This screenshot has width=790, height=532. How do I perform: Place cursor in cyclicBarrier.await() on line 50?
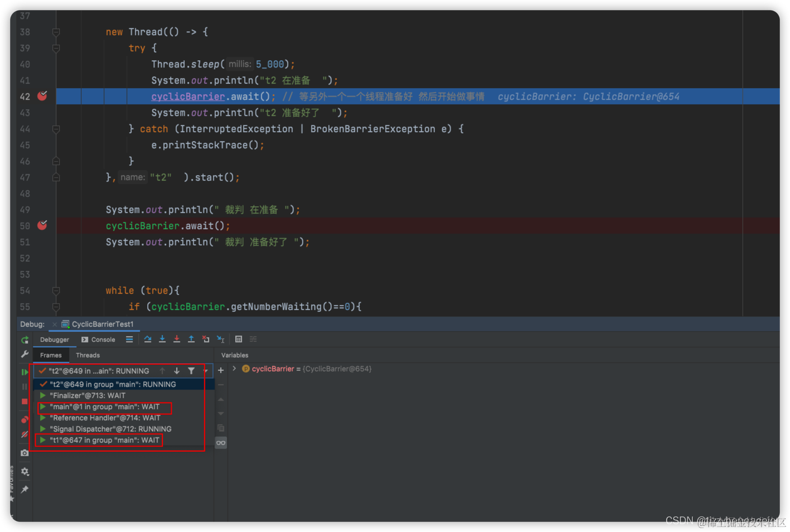[x=168, y=226]
